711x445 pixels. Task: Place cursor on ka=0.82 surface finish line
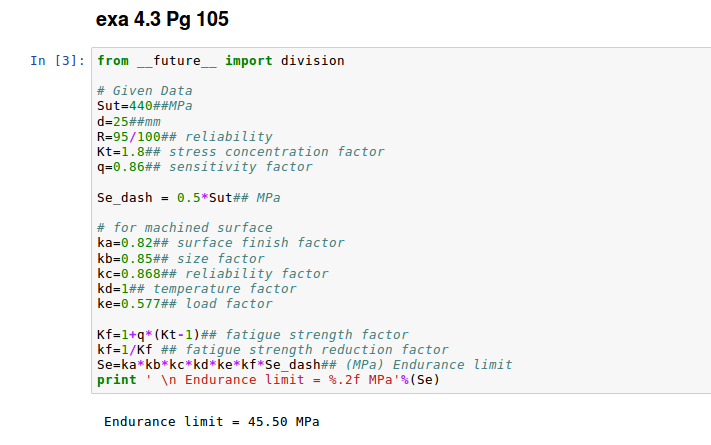tap(220, 243)
